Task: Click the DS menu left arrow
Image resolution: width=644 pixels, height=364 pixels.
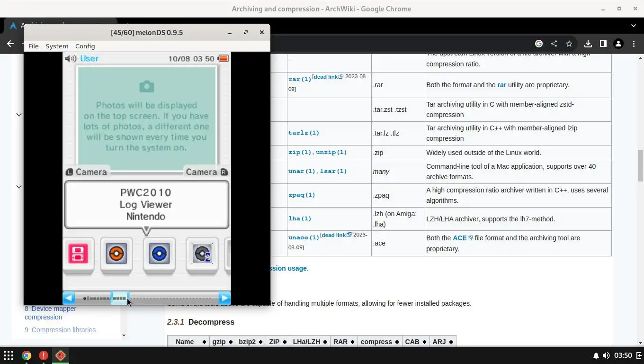Action: click(x=69, y=298)
